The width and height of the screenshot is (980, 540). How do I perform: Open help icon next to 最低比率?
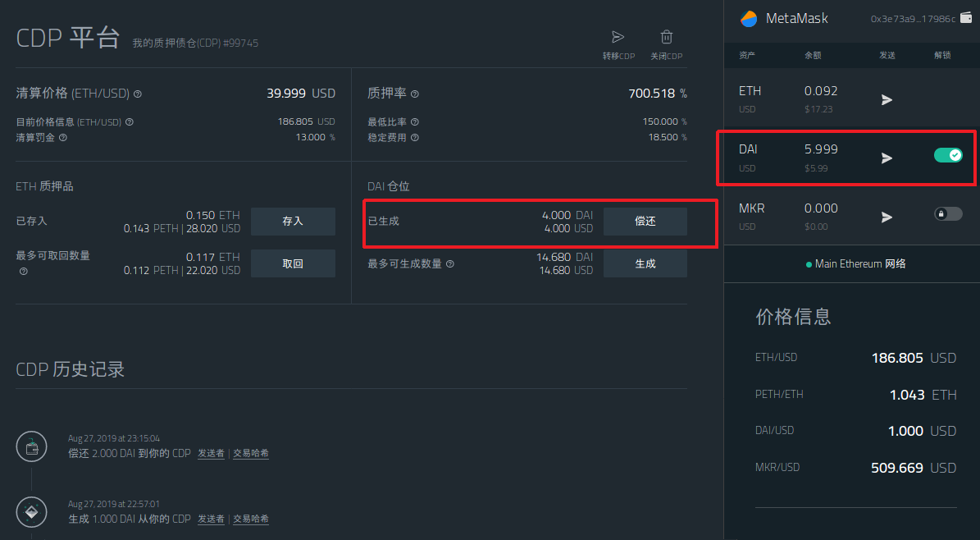click(x=414, y=122)
